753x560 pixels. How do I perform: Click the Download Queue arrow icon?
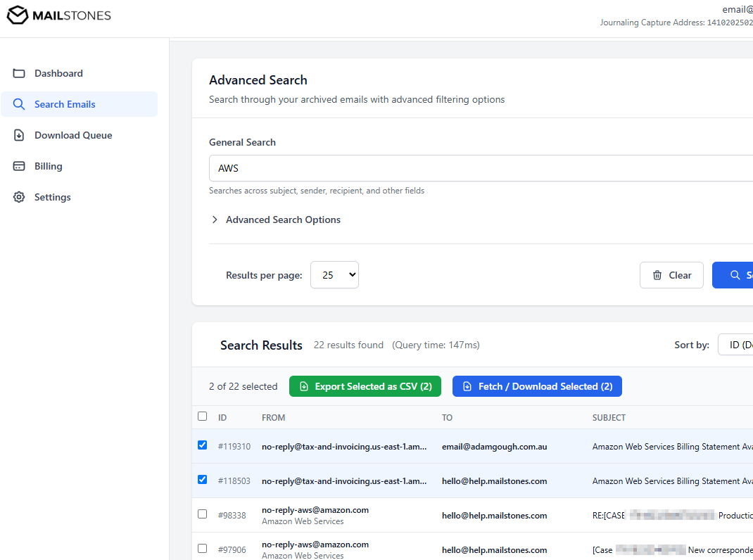20,135
